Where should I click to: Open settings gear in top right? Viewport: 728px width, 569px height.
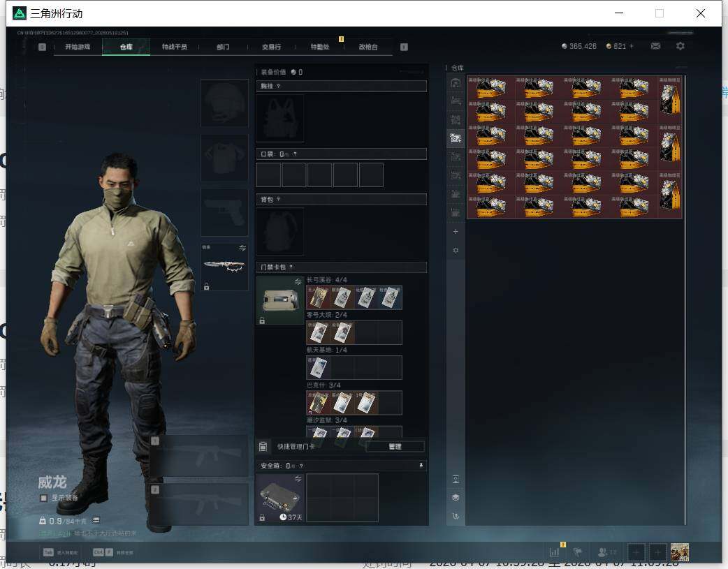[x=680, y=46]
